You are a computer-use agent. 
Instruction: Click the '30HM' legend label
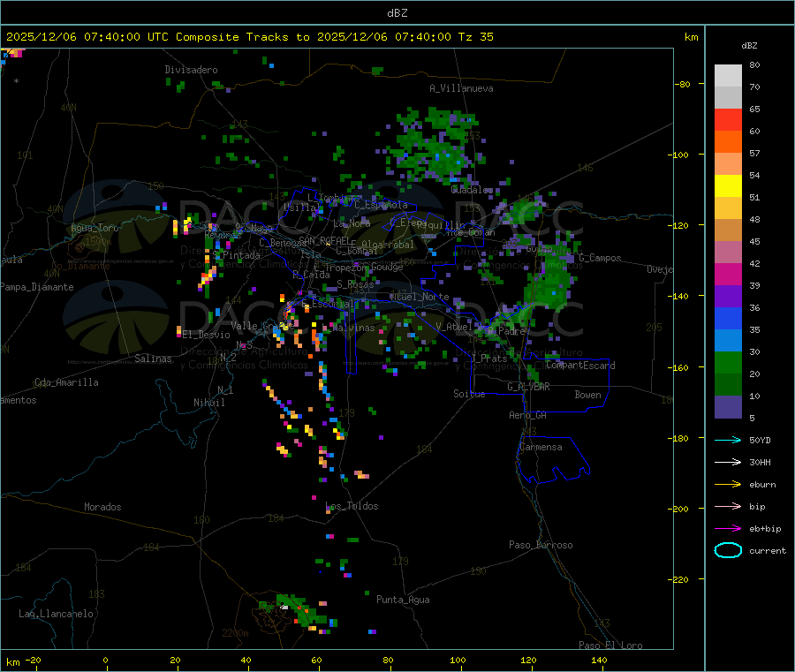pos(760,462)
